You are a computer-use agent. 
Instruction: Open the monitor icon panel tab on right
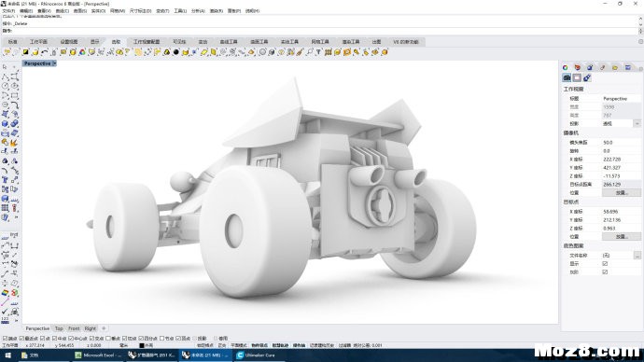click(x=627, y=67)
